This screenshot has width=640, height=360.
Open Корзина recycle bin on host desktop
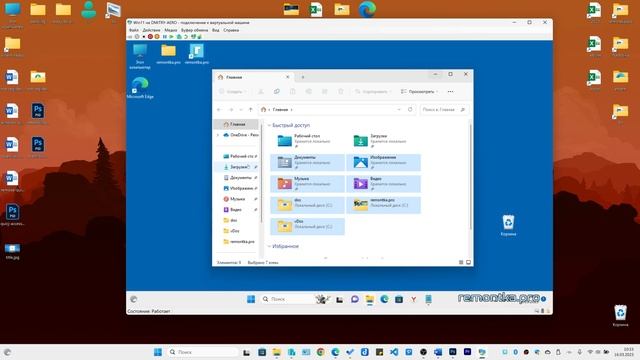[x=620, y=316]
